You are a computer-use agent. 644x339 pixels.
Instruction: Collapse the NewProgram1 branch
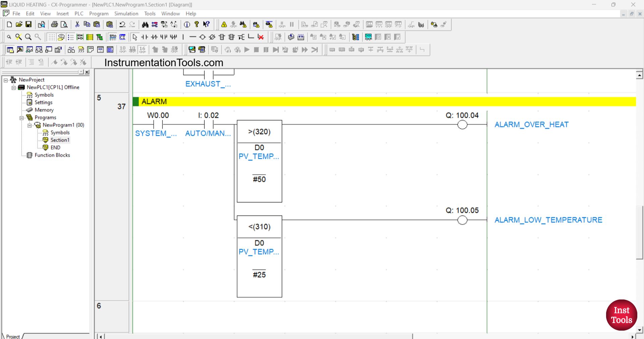pyautogui.click(x=30, y=125)
